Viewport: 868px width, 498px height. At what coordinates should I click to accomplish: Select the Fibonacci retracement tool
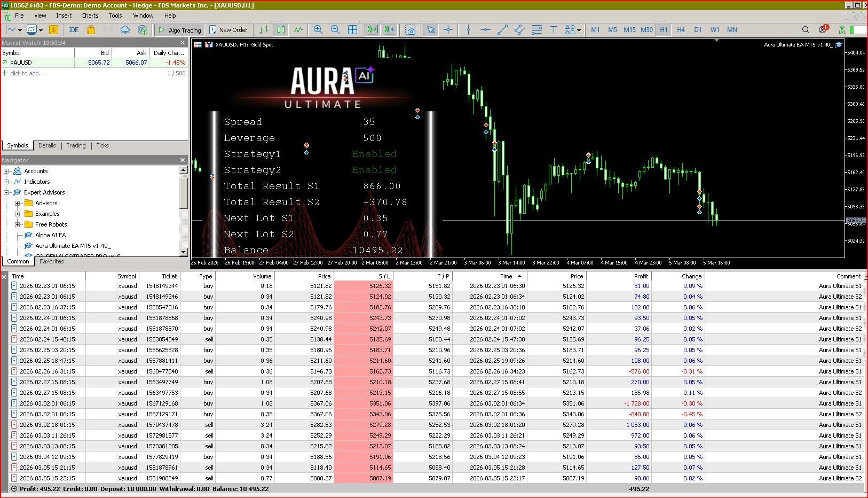click(x=536, y=30)
